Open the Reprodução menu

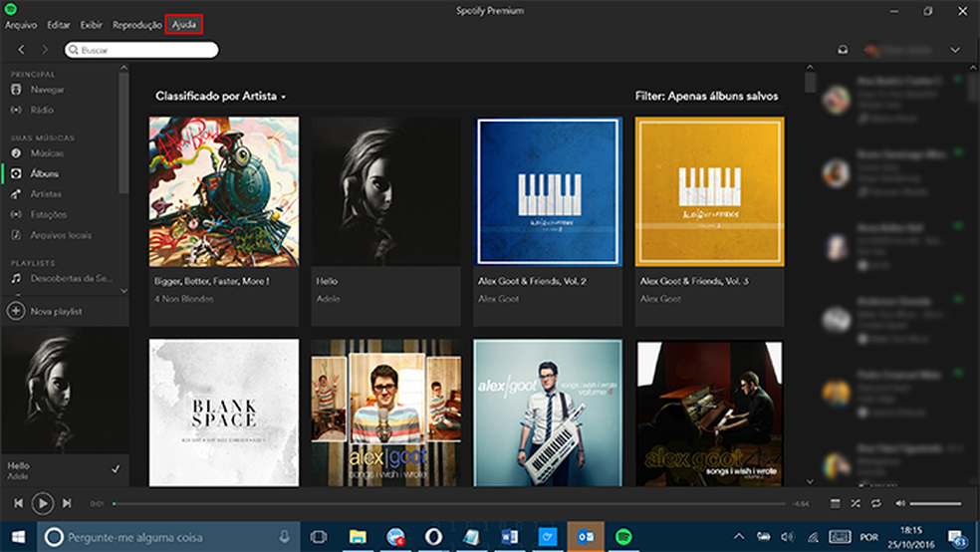136,25
